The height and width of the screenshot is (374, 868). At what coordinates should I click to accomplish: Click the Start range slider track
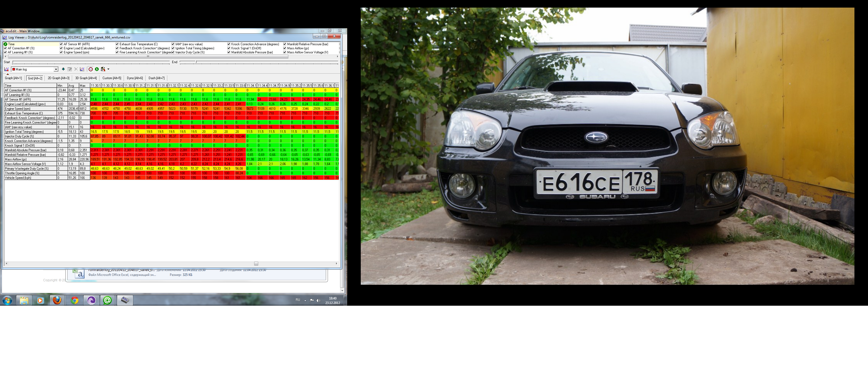coord(91,62)
